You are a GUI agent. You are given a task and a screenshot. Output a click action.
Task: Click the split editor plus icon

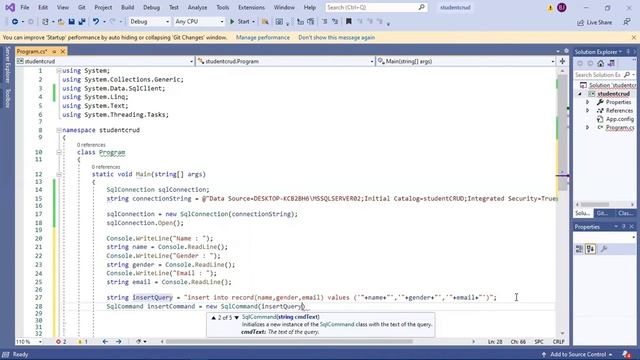pyautogui.click(x=562, y=61)
